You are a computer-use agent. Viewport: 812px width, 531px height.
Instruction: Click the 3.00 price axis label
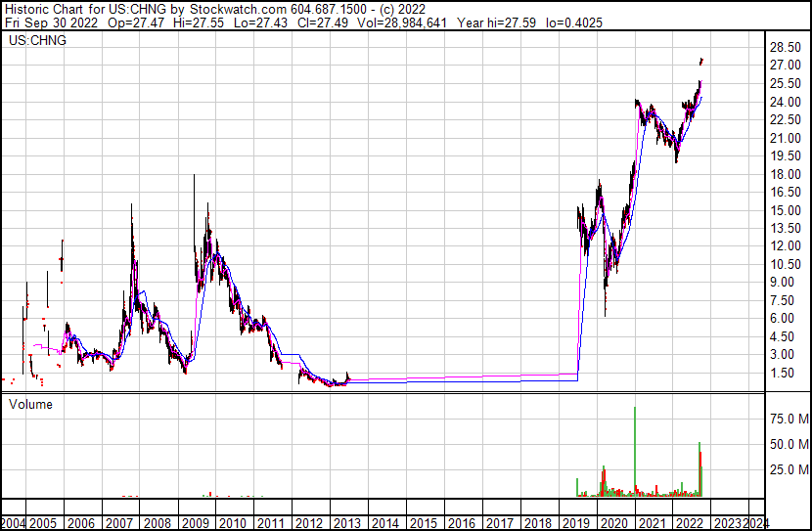coord(782,355)
